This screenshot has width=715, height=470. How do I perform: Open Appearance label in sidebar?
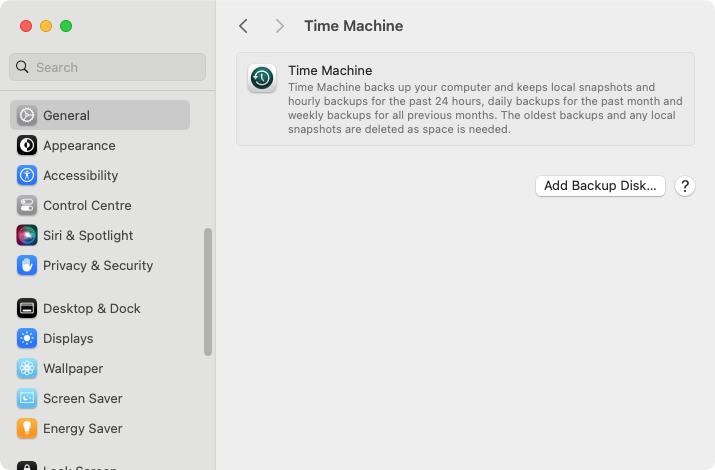pyautogui.click(x=79, y=145)
